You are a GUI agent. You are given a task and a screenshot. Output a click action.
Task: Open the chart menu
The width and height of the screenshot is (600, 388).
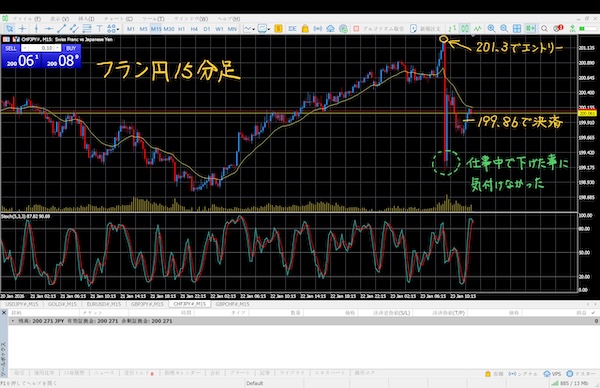(x=118, y=19)
